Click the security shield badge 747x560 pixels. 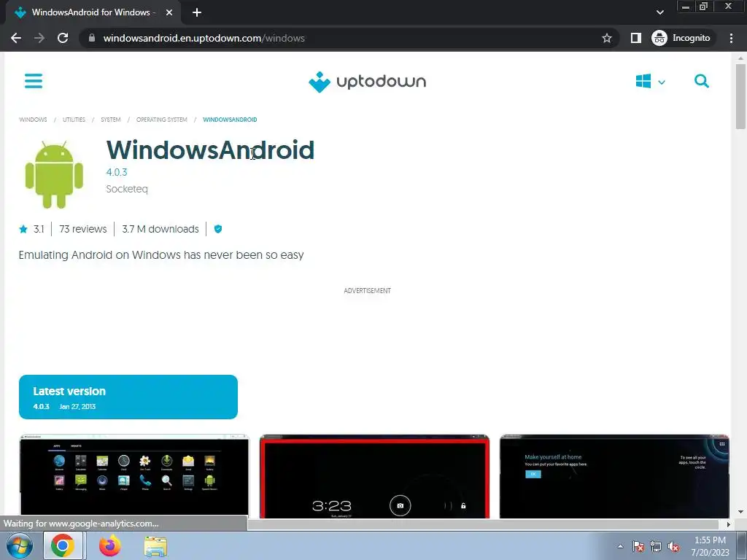coord(218,229)
